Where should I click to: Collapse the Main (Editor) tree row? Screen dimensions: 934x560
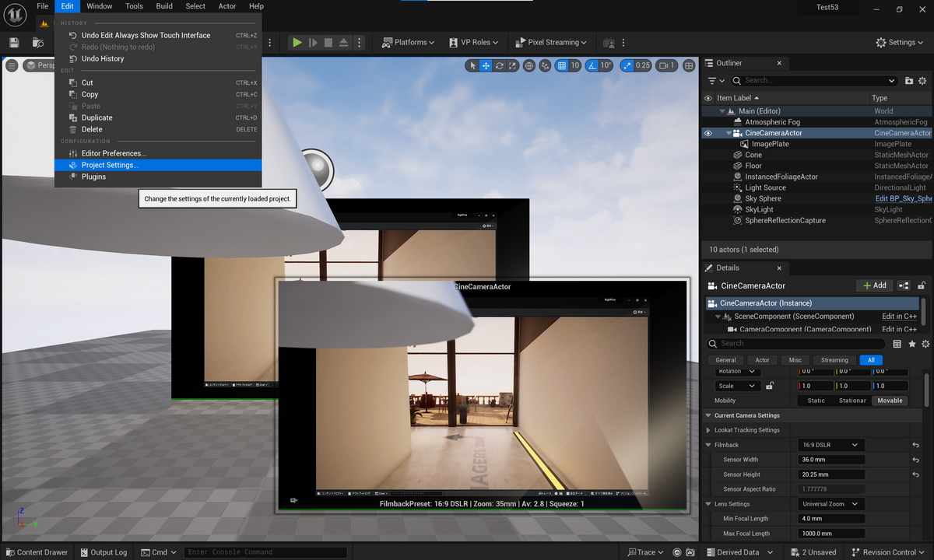tap(722, 111)
